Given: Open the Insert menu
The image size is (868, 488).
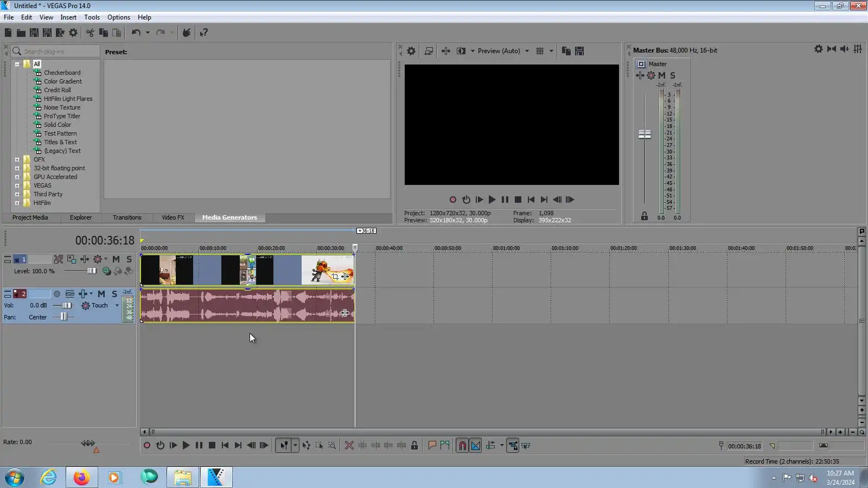Looking at the screenshot, I should pyautogui.click(x=68, y=17).
